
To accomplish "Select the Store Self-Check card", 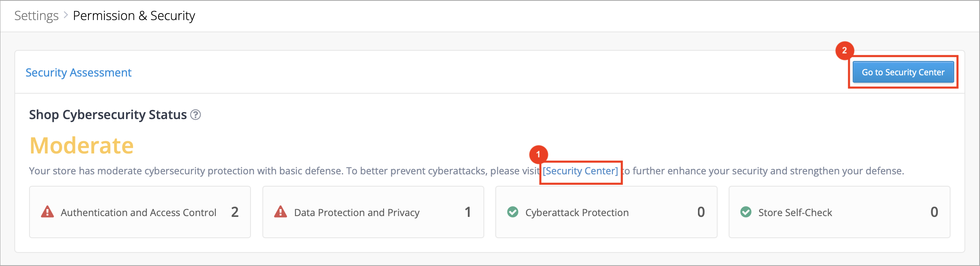I will pyautogui.click(x=840, y=212).
